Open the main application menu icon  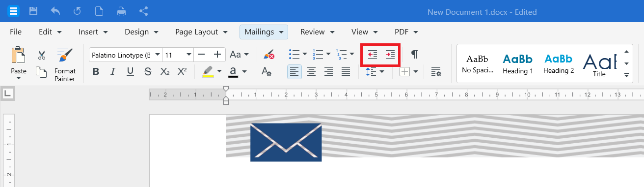(x=14, y=11)
